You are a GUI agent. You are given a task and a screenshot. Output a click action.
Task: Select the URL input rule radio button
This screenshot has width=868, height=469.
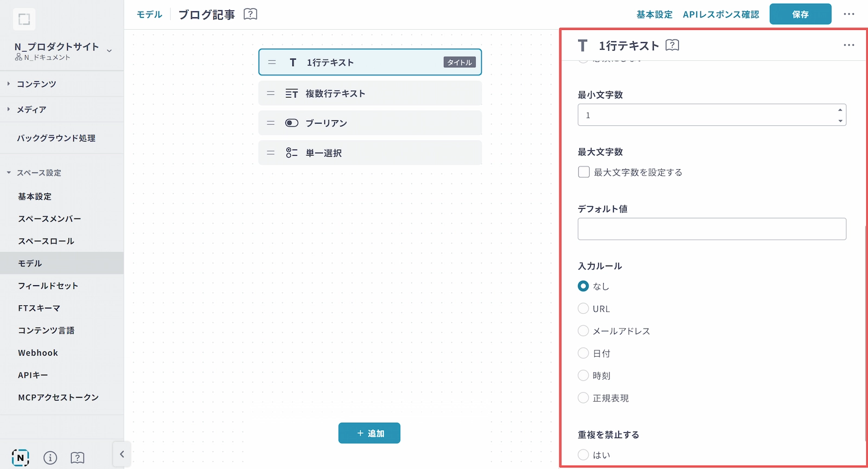click(583, 309)
